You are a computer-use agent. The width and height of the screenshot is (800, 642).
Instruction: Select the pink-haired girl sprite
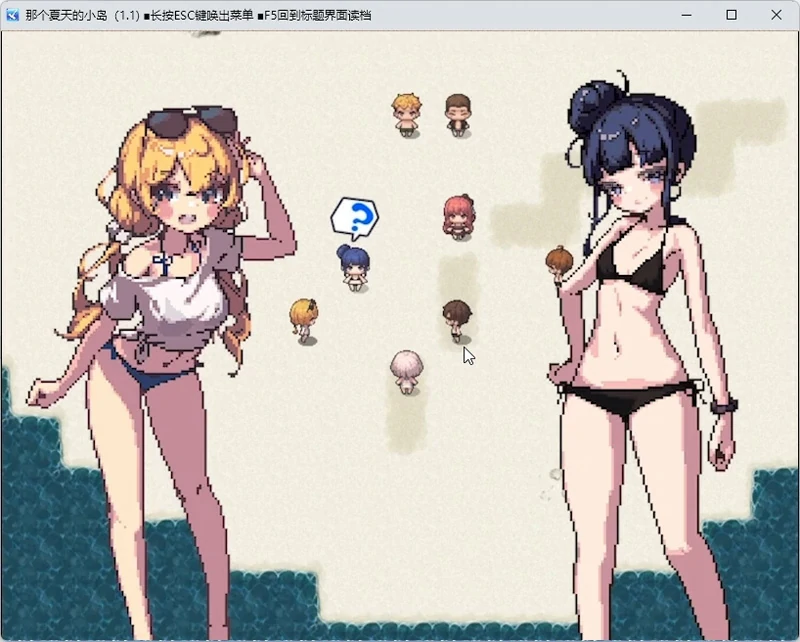[459, 215]
